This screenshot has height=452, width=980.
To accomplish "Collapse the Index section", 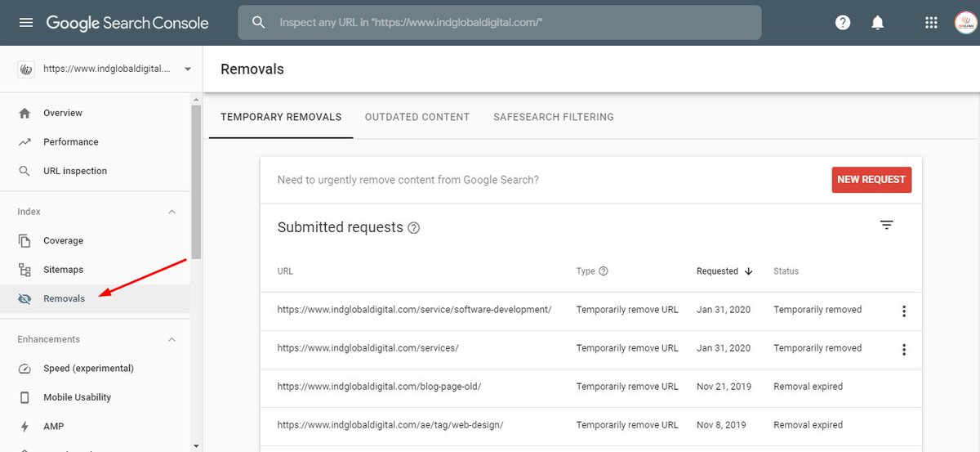I will pyautogui.click(x=171, y=212).
